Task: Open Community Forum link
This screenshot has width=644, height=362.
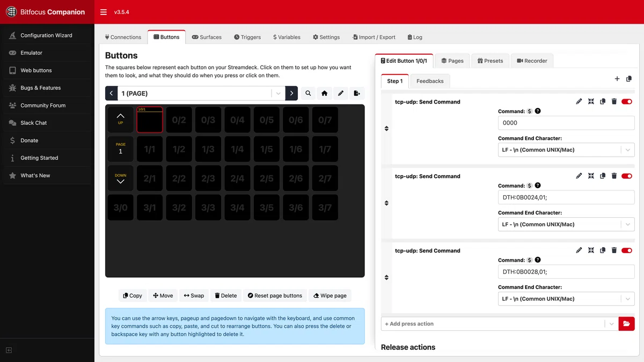Action: tap(47, 105)
